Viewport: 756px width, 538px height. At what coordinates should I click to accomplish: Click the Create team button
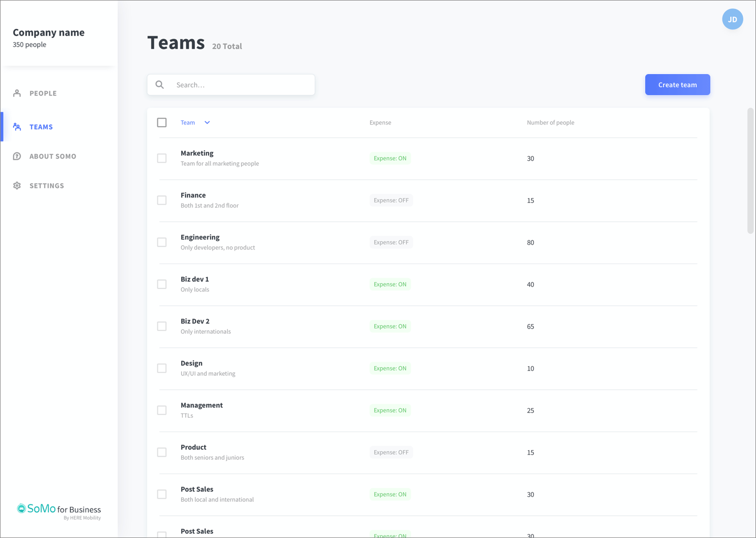pyautogui.click(x=678, y=85)
